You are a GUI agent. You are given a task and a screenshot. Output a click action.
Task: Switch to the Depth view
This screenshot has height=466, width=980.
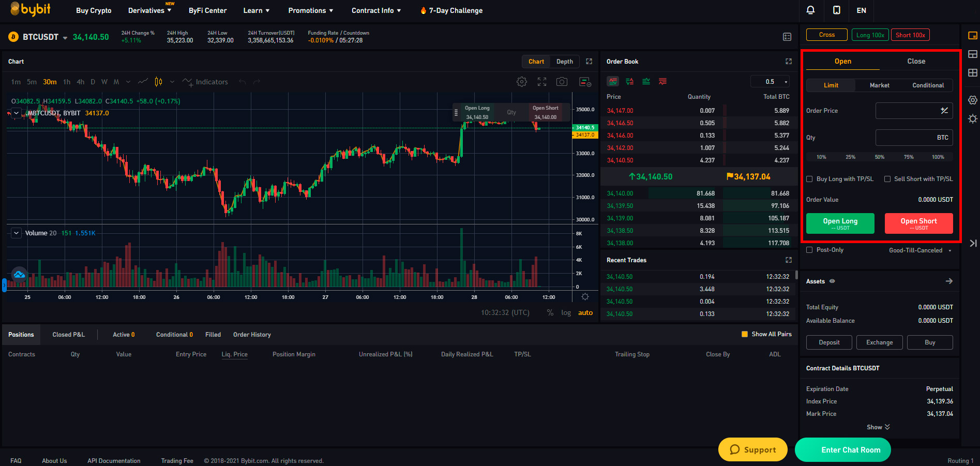[x=565, y=62]
